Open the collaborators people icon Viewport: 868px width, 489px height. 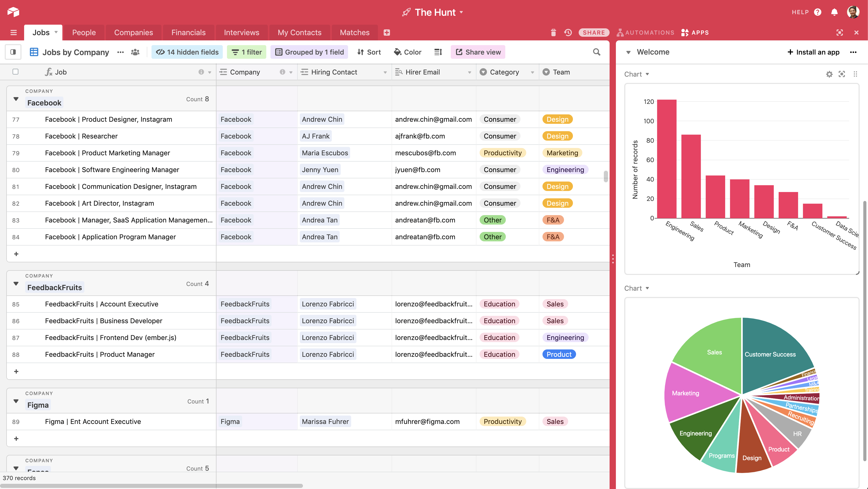coord(135,52)
